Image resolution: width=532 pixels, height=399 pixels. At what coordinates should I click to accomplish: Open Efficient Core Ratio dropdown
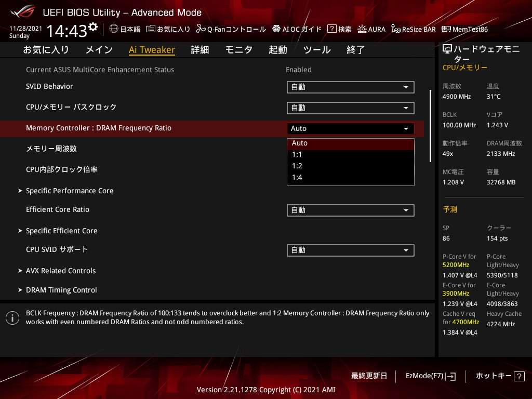351,210
